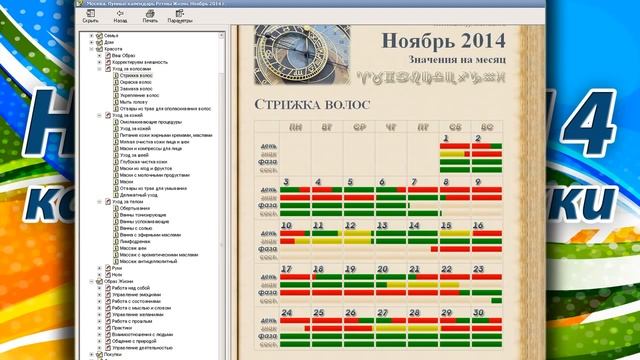Expand the Работа над собой node
Image resolution: width=640 pixels, height=360 pixels.
pyautogui.click(x=99, y=288)
